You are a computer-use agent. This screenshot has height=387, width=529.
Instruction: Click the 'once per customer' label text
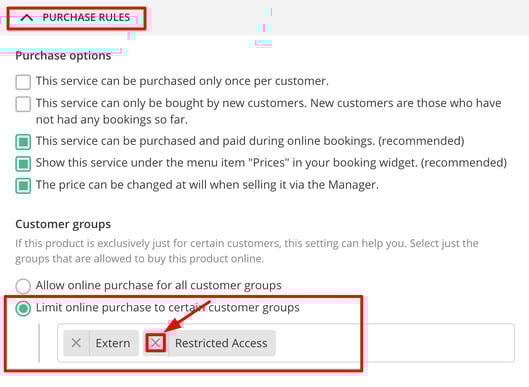point(182,81)
